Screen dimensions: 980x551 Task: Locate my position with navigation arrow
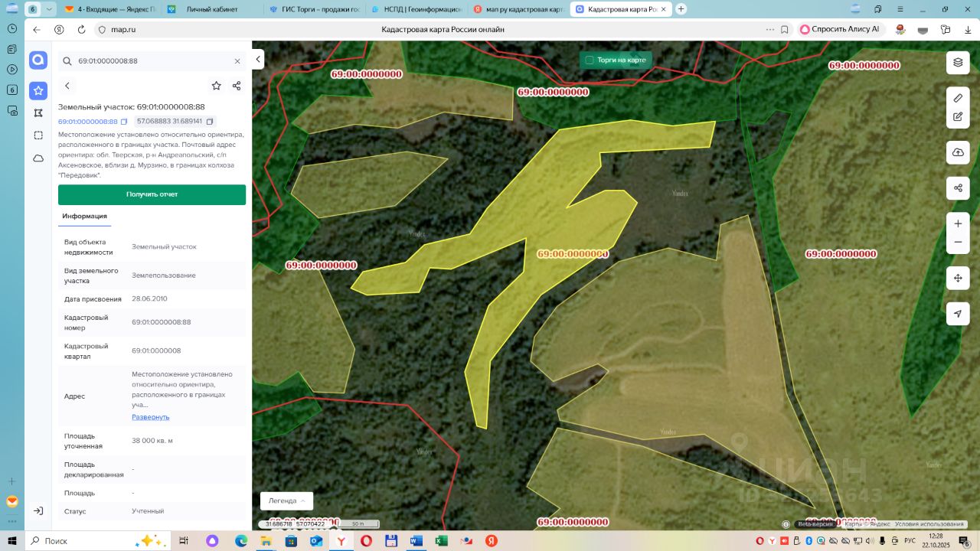pyautogui.click(x=958, y=313)
